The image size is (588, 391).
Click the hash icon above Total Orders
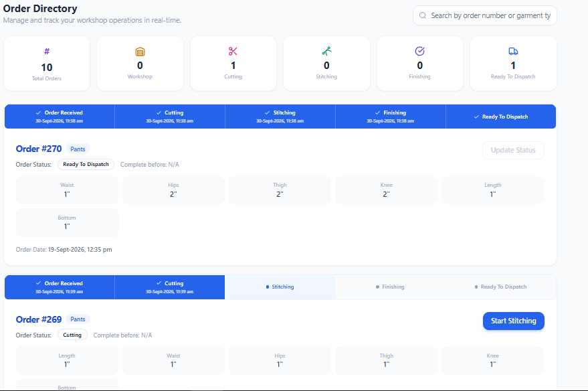47,52
